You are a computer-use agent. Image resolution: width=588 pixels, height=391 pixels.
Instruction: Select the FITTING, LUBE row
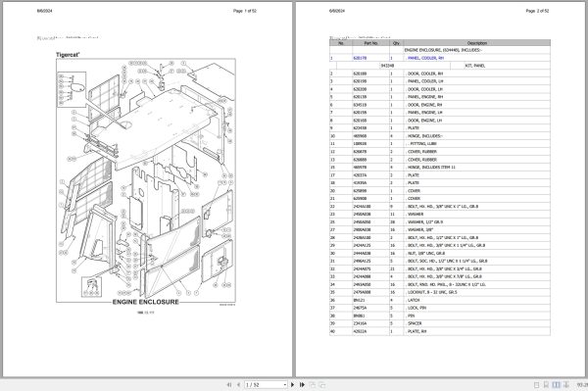coord(440,144)
